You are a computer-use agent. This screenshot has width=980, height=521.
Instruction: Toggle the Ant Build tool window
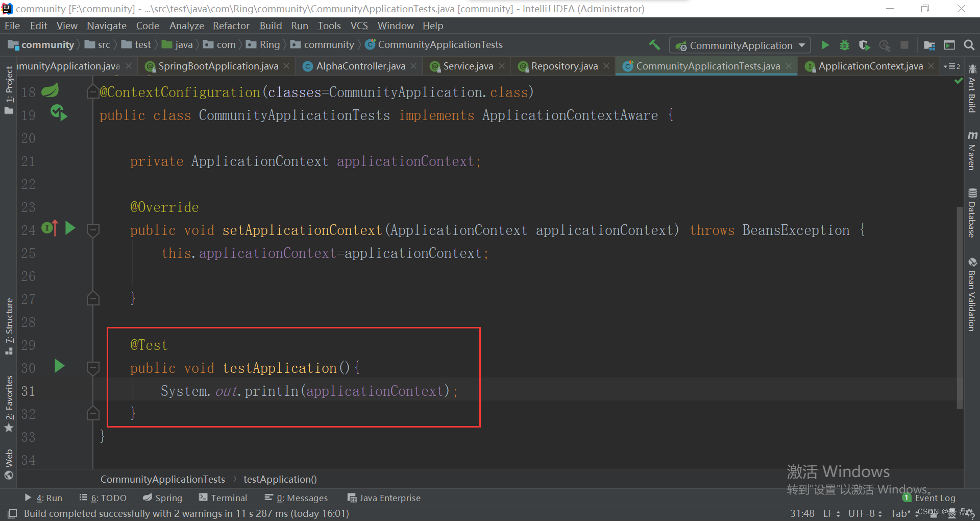pos(972,88)
